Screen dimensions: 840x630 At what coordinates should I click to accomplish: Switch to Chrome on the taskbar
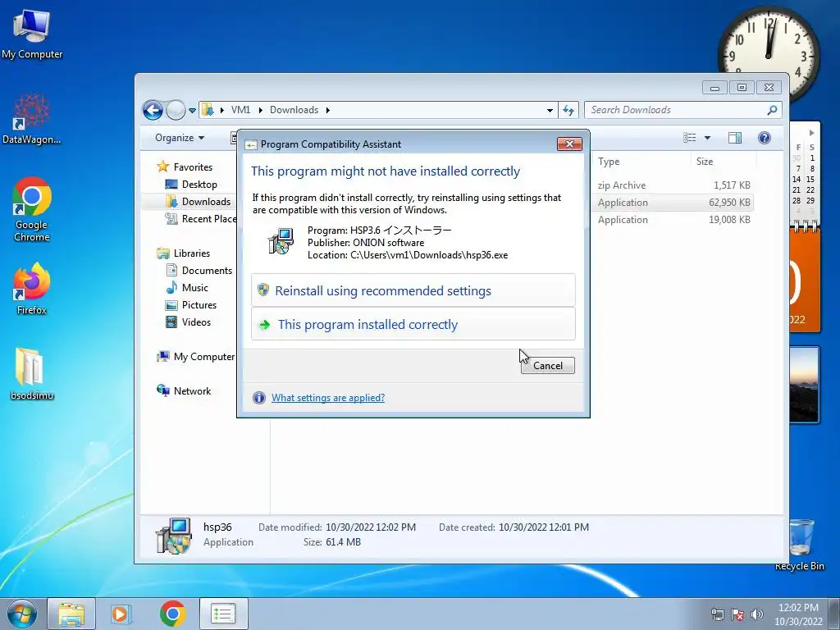[172, 614]
